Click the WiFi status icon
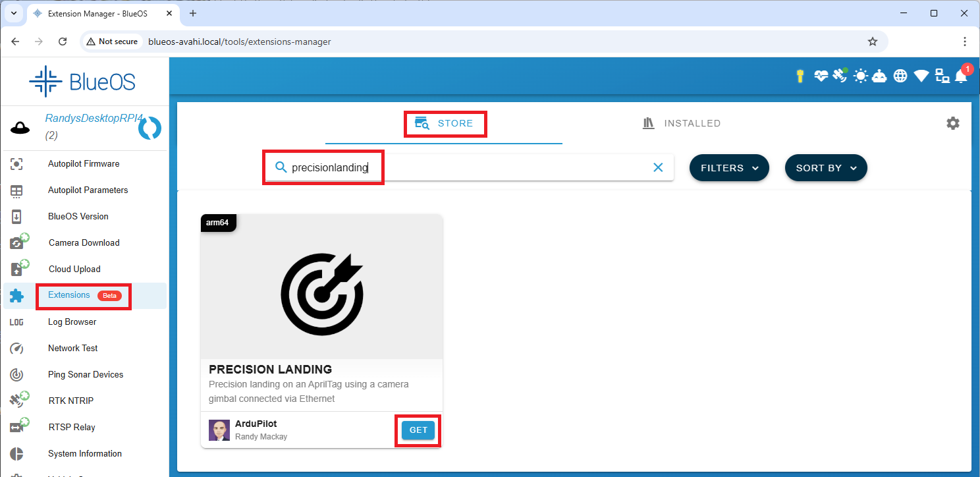Viewport: 980px width, 477px height. [x=921, y=76]
